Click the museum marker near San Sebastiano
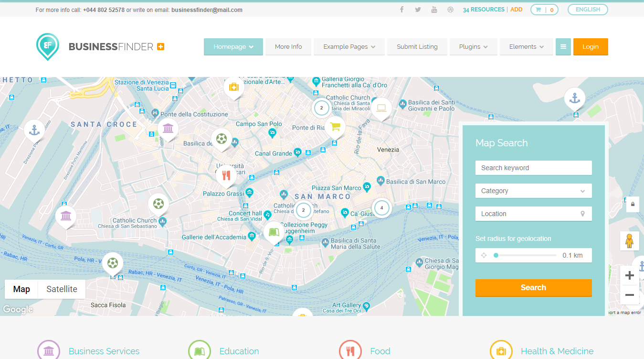The width and height of the screenshot is (644, 359). pyautogui.click(x=66, y=216)
